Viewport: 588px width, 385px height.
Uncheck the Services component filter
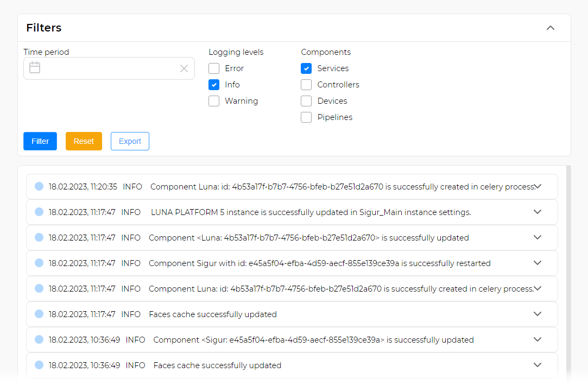306,68
